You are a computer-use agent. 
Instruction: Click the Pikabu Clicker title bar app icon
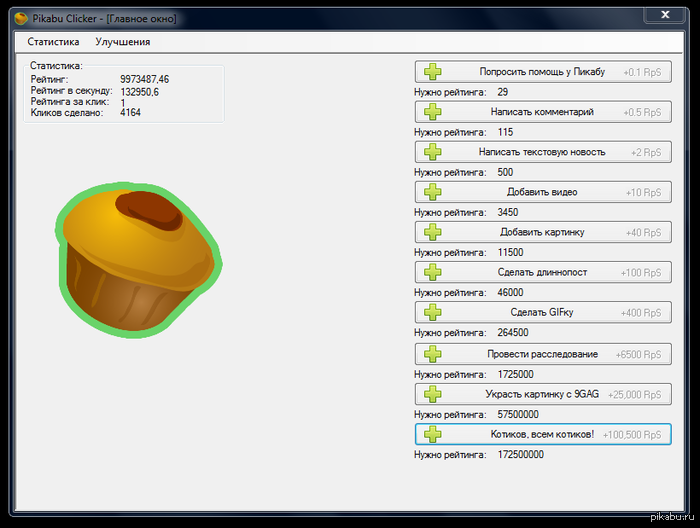point(20,15)
